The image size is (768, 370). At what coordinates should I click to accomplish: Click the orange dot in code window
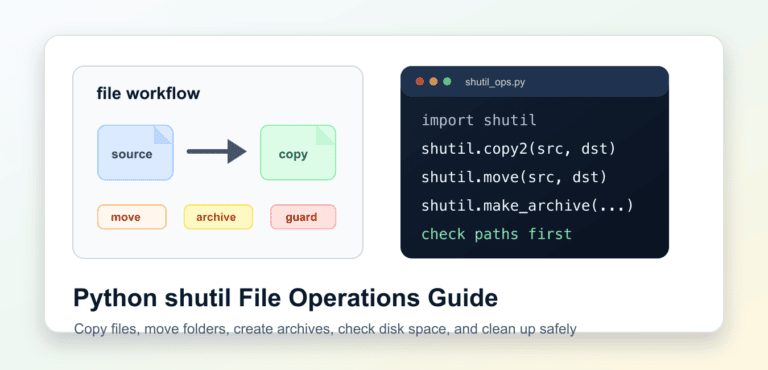[433, 81]
